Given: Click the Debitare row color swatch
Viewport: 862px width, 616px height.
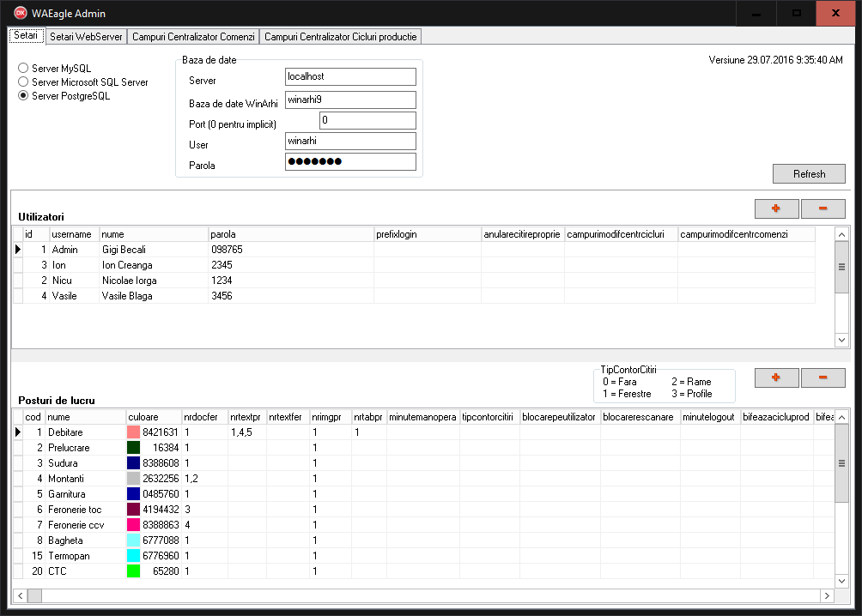Looking at the screenshot, I should click(x=133, y=432).
